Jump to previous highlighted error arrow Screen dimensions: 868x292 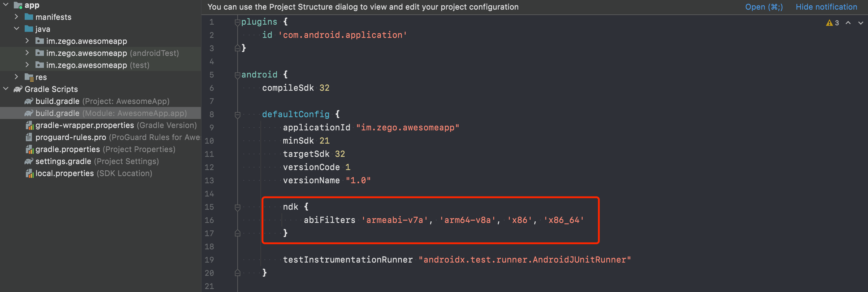click(848, 23)
